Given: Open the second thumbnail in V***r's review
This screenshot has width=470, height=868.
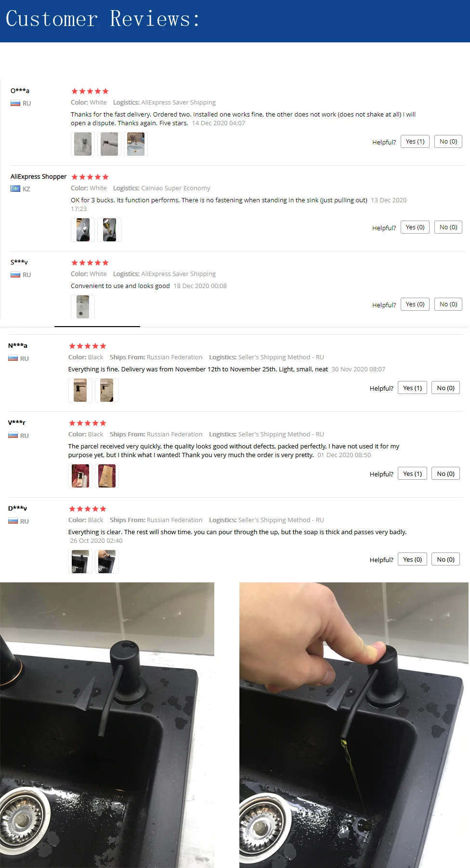Looking at the screenshot, I should click(x=107, y=476).
